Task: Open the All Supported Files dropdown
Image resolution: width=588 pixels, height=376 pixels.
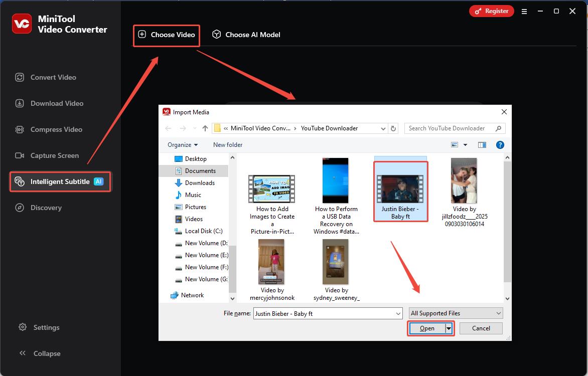Action: [456, 313]
